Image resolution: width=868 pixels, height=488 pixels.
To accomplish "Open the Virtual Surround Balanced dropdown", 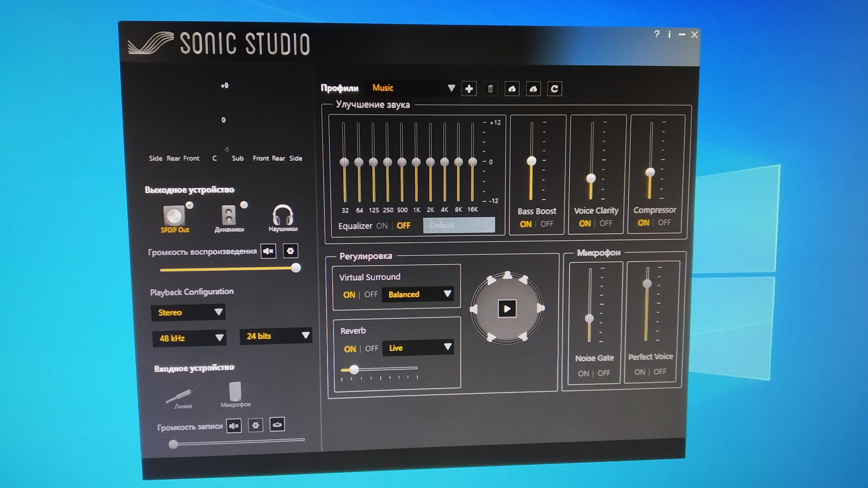I will coord(418,294).
